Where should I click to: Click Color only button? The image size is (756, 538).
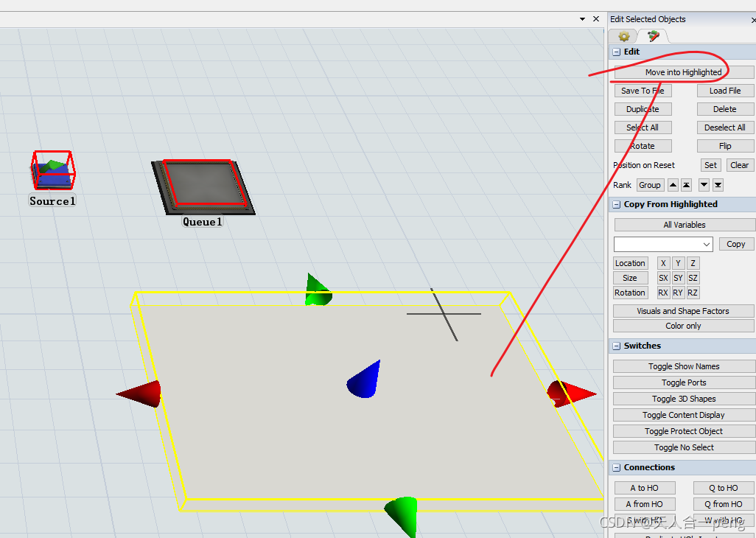pyautogui.click(x=683, y=326)
